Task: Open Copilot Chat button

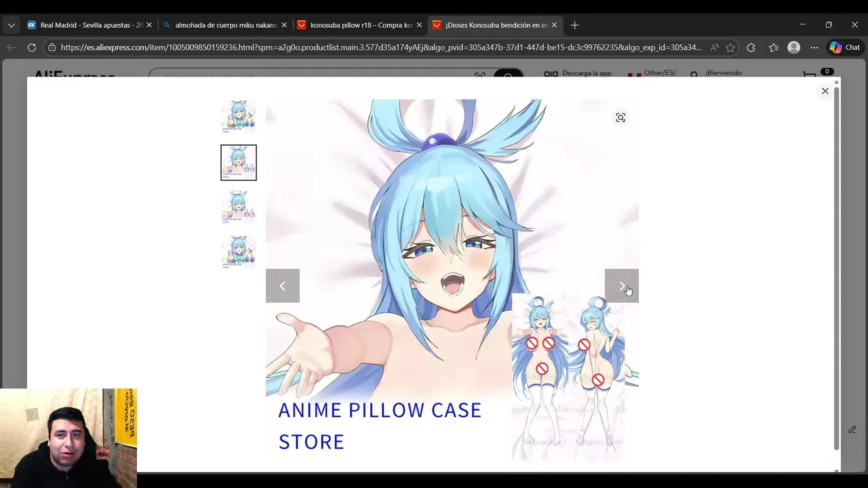Action: pyautogui.click(x=844, y=47)
